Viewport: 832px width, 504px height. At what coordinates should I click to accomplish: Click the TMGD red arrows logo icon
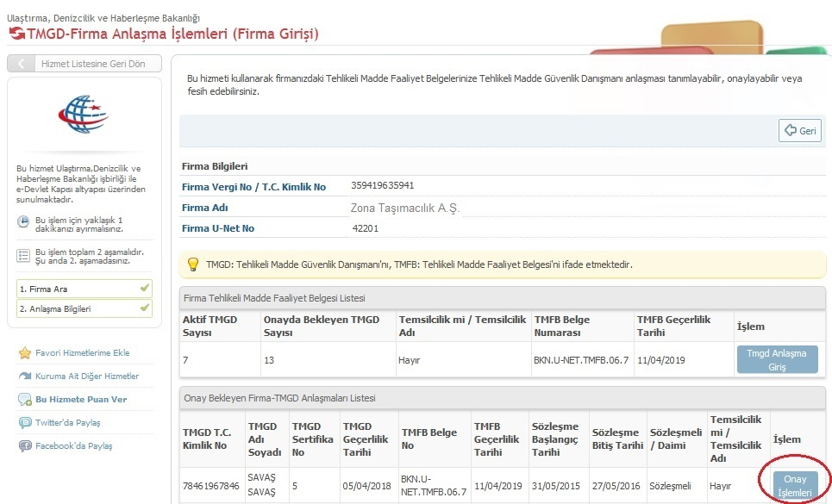[x=16, y=34]
